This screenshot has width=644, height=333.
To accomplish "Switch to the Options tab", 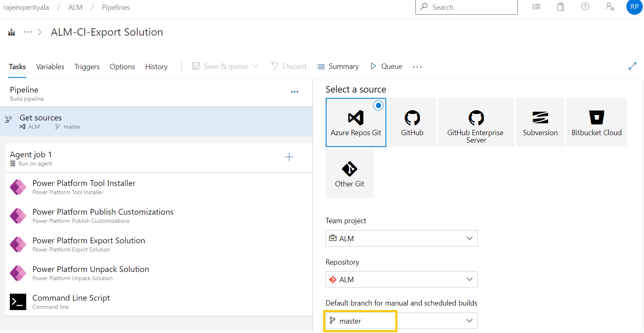I will point(122,66).
